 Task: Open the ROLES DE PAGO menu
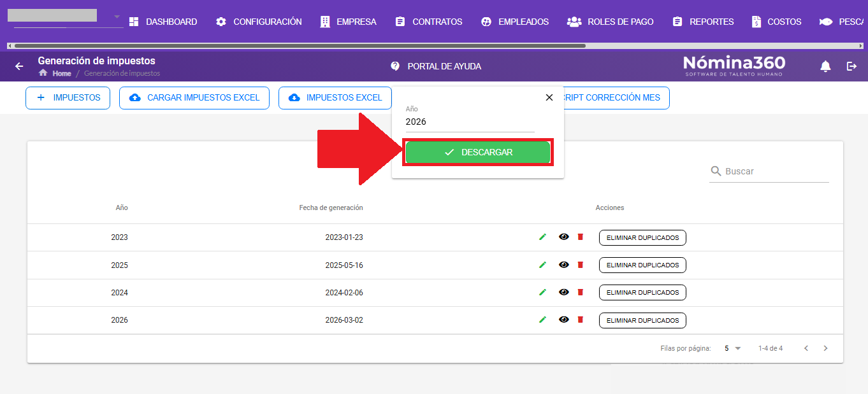(x=611, y=22)
